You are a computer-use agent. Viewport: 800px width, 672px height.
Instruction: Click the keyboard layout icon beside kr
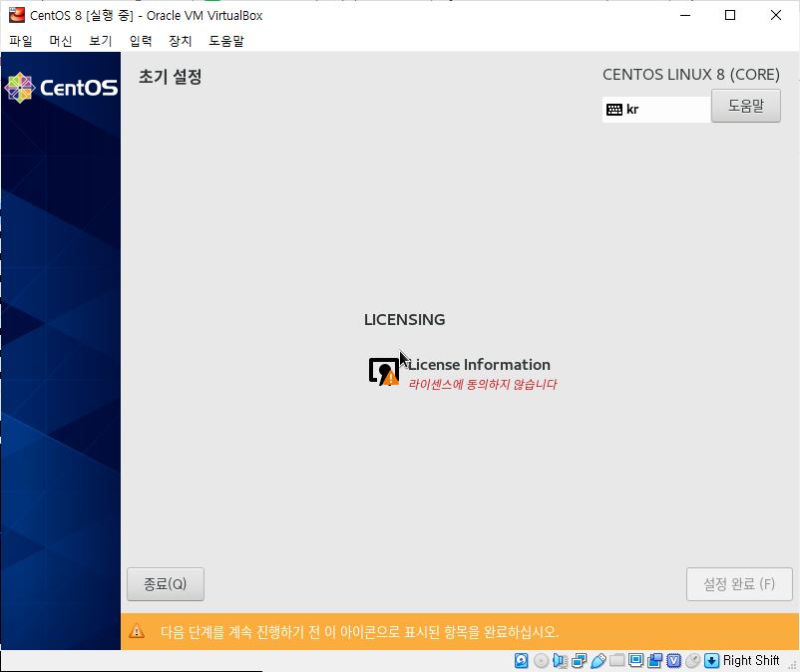(x=614, y=109)
